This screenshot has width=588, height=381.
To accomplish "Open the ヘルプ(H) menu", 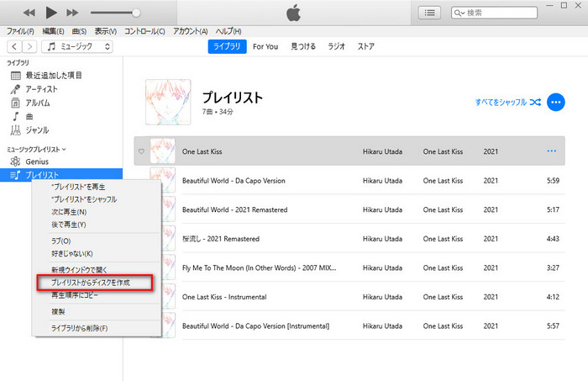I will point(228,31).
